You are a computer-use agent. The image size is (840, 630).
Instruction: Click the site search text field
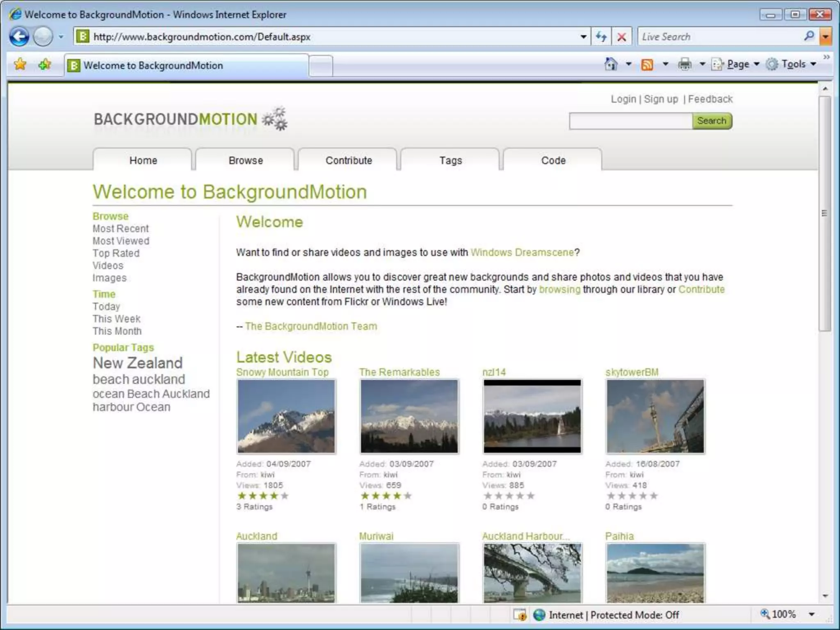pos(631,121)
